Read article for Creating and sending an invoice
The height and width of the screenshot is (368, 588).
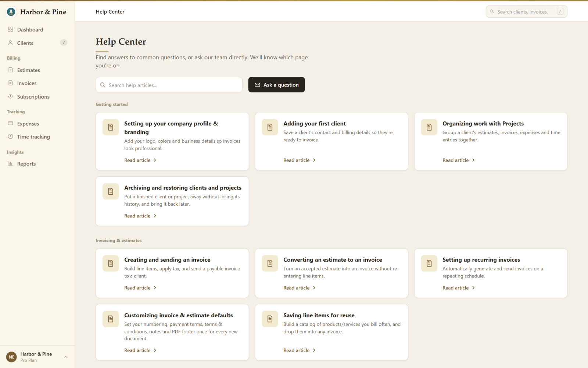pyautogui.click(x=140, y=288)
